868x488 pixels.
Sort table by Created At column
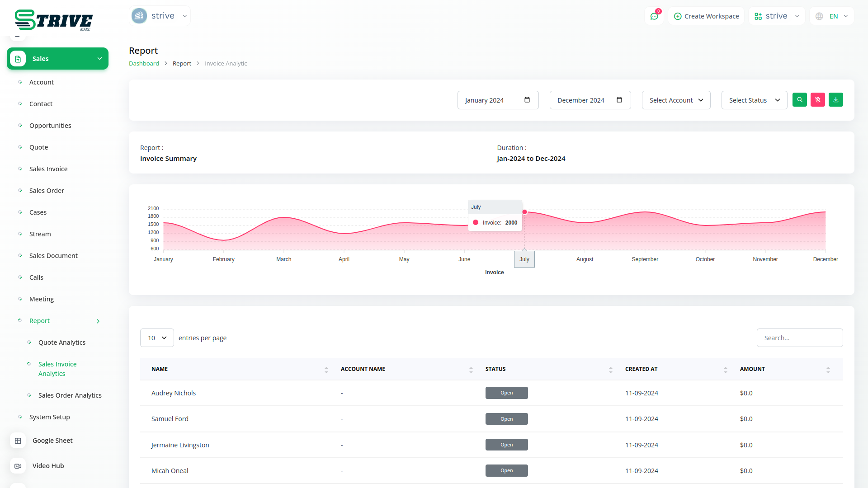(725, 370)
